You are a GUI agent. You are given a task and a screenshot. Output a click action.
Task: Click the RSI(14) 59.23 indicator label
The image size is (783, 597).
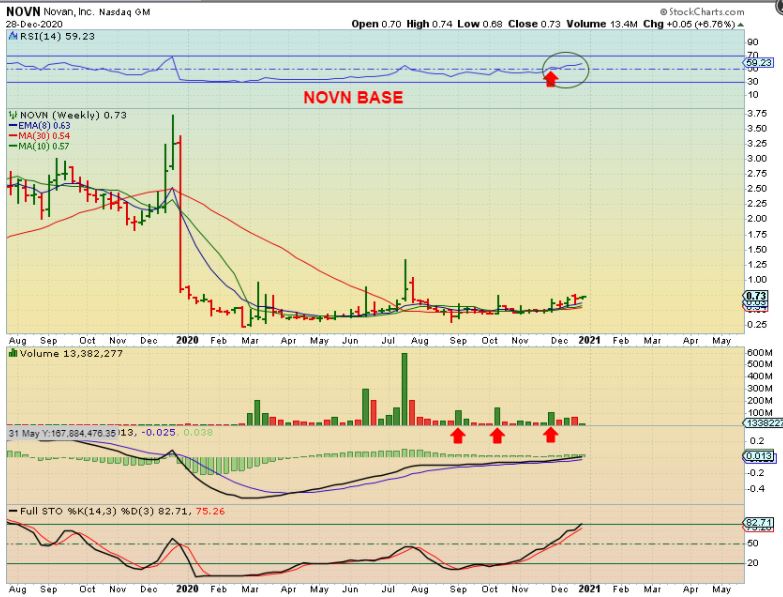click(57, 36)
